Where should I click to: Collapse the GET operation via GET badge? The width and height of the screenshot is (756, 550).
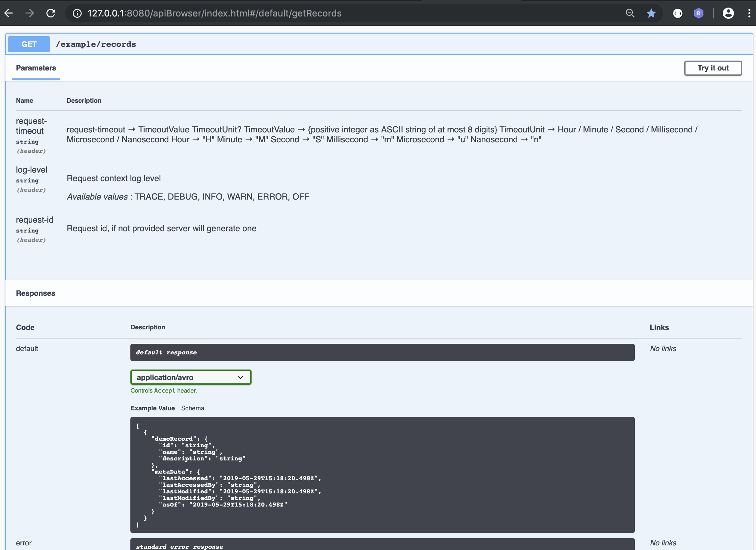click(x=29, y=44)
